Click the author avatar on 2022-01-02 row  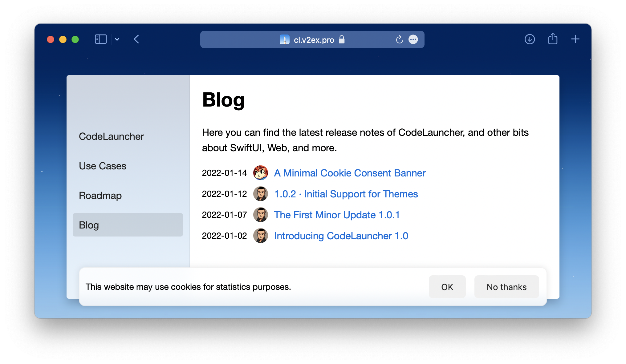pos(261,236)
